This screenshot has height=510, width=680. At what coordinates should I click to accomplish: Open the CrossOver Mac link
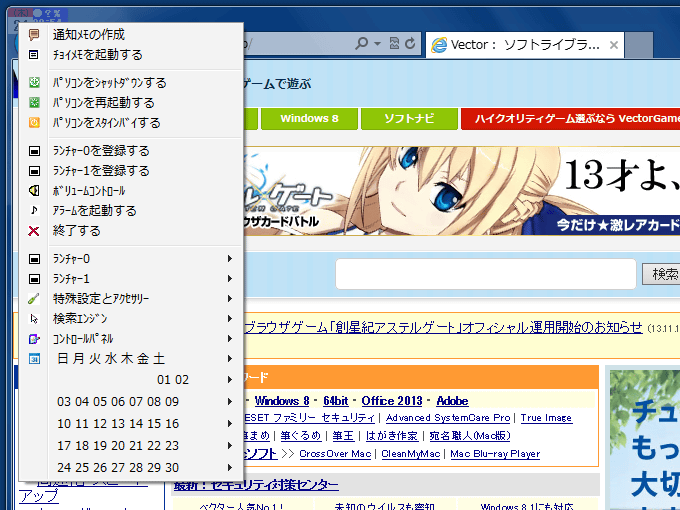tap(335, 454)
